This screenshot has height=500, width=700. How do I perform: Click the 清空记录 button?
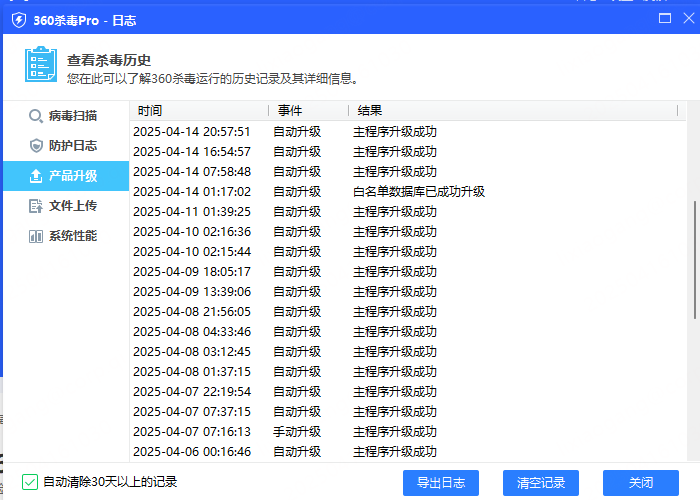click(541, 483)
